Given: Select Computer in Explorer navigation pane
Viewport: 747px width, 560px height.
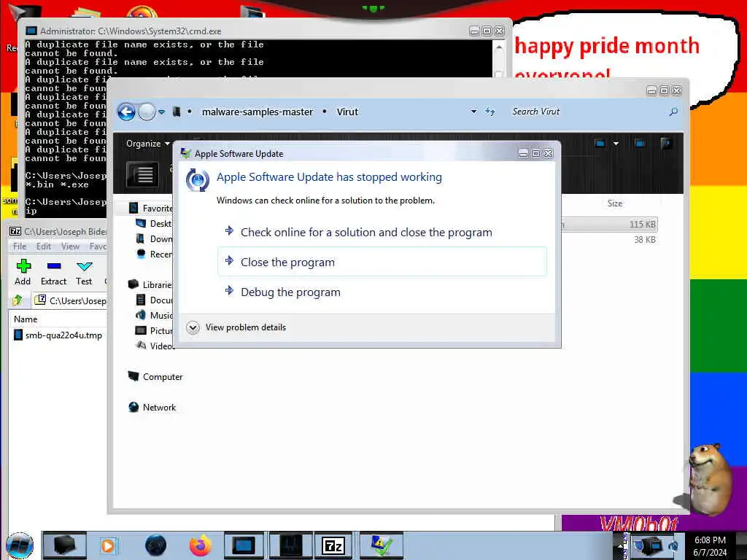Looking at the screenshot, I should (x=155, y=377).
